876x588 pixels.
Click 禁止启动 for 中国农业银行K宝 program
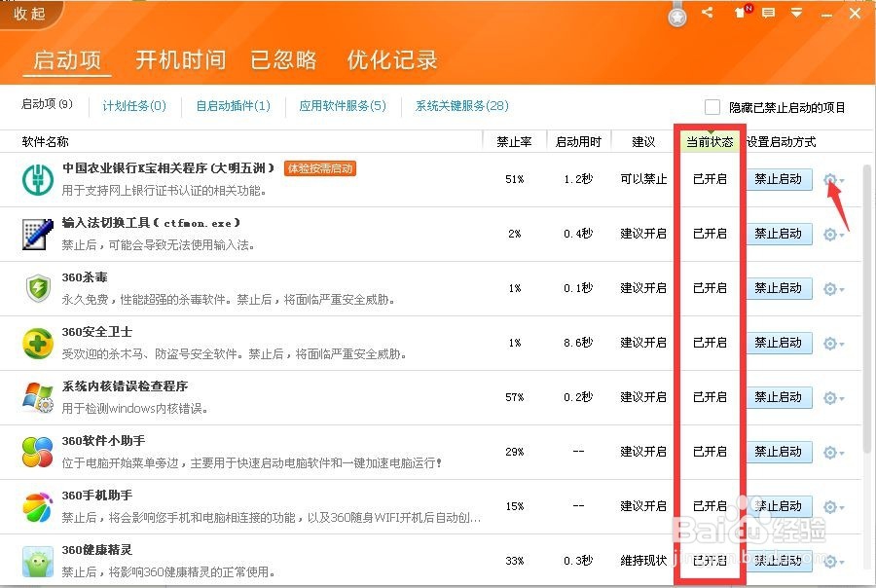pos(779,179)
